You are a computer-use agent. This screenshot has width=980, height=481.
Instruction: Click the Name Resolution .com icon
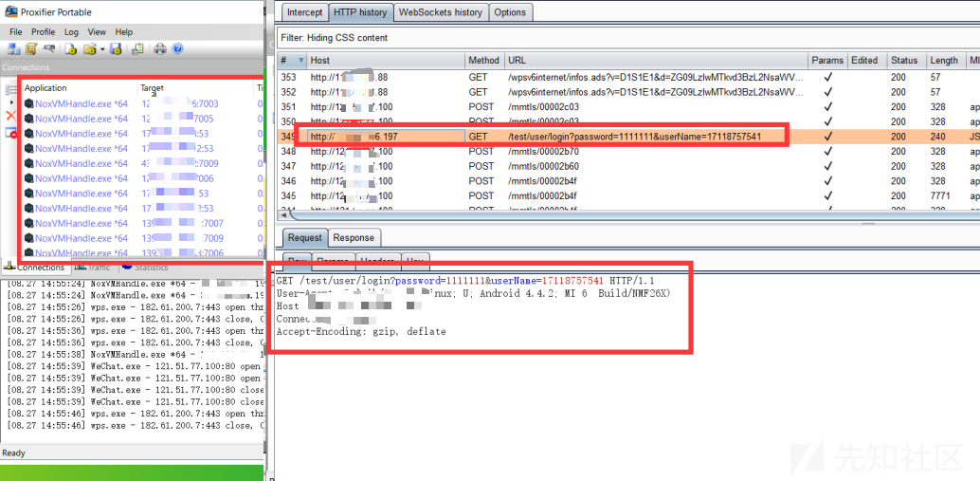click(49, 49)
